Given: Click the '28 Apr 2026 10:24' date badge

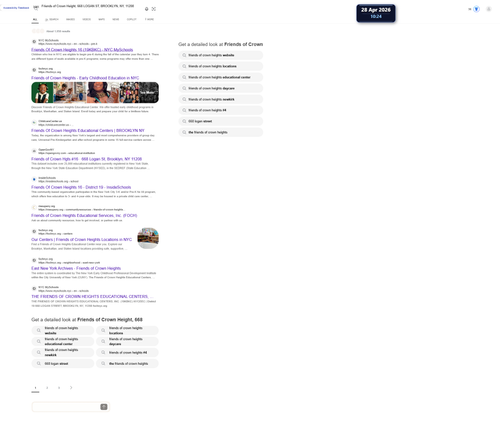Looking at the screenshot, I should pos(376,13).
